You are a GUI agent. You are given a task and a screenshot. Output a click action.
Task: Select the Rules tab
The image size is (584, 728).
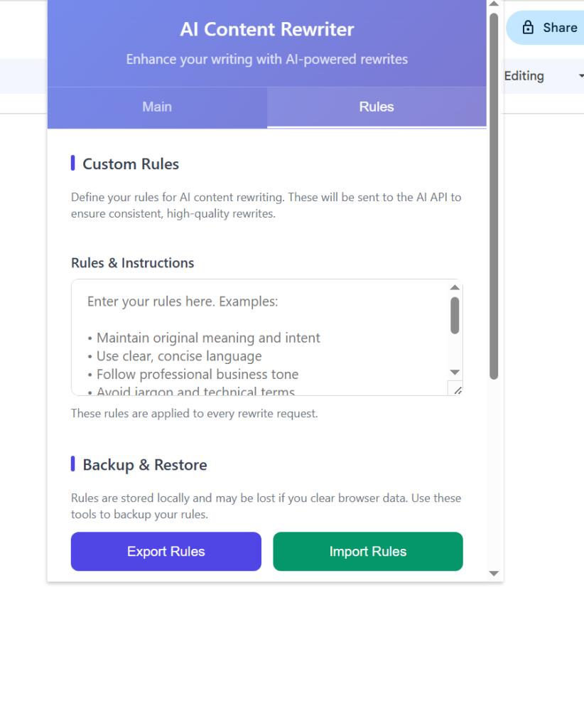click(376, 107)
